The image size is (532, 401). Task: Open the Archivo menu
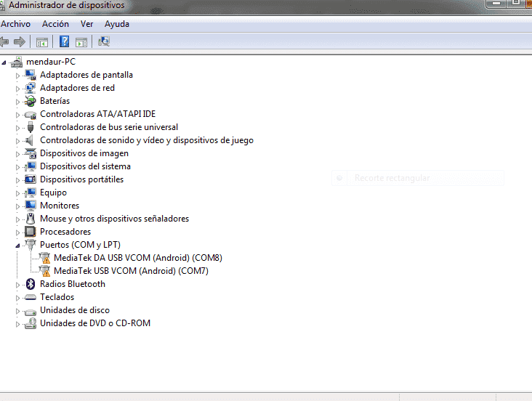[x=15, y=24]
